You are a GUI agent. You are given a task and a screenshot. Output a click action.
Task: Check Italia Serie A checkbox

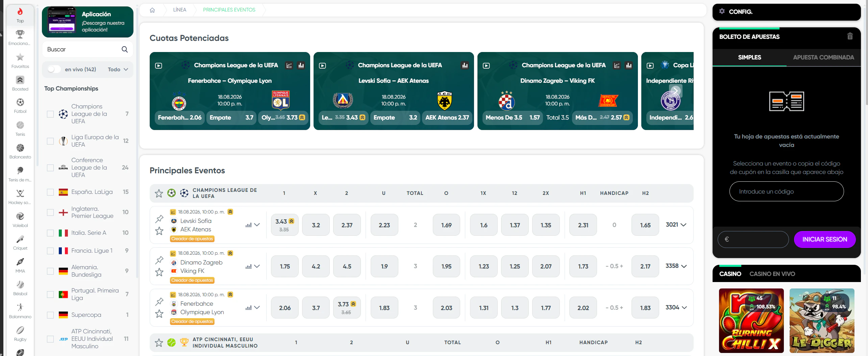click(x=50, y=233)
